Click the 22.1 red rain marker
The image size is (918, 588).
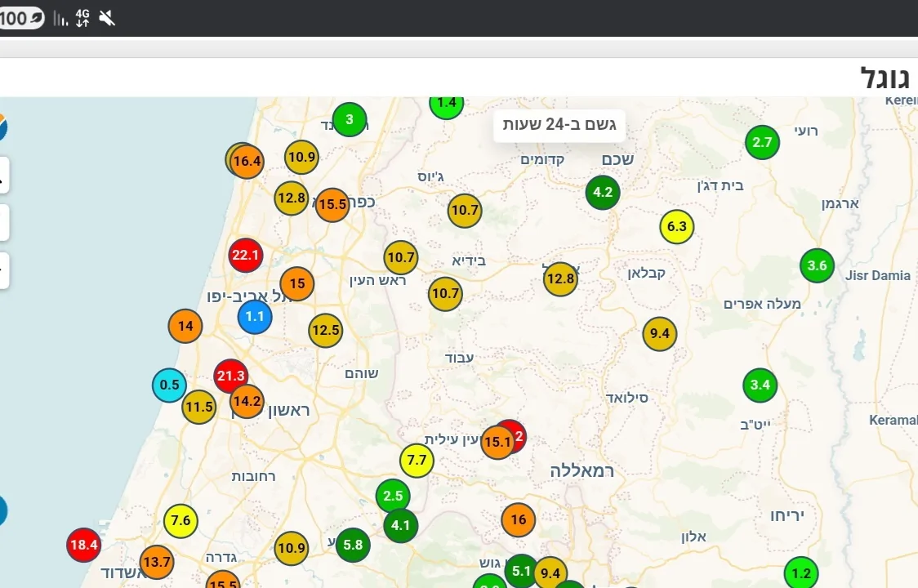coord(245,256)
